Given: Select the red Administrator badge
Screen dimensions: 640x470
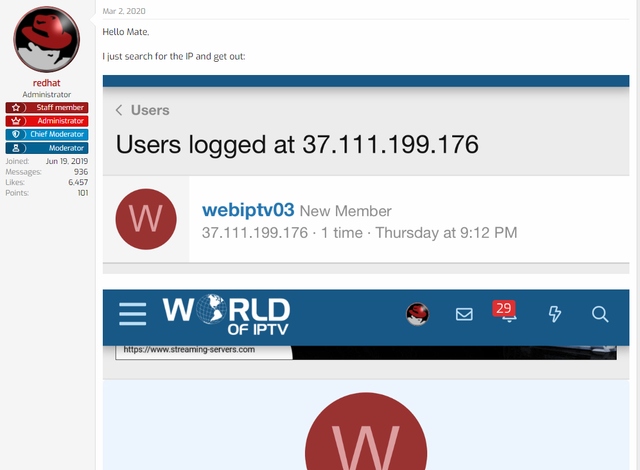Looking at the screenshot, I should coord(47,121).
